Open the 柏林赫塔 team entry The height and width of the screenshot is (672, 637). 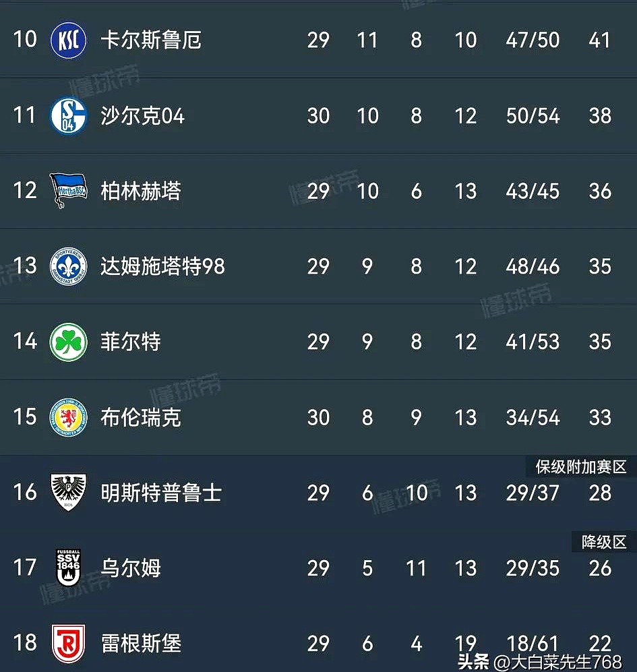tap(140, 191)
